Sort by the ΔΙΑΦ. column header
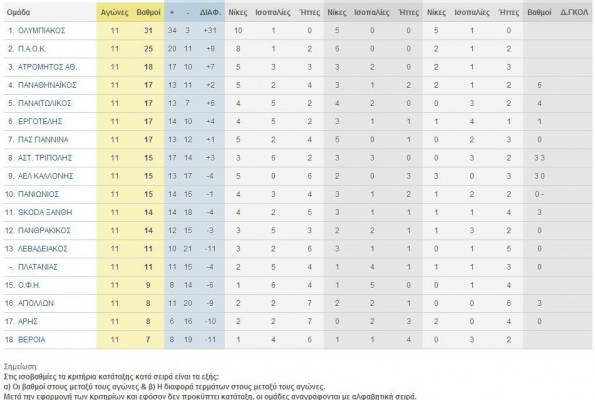This screenshot has height=400, width=595. [x=210, y=12]
